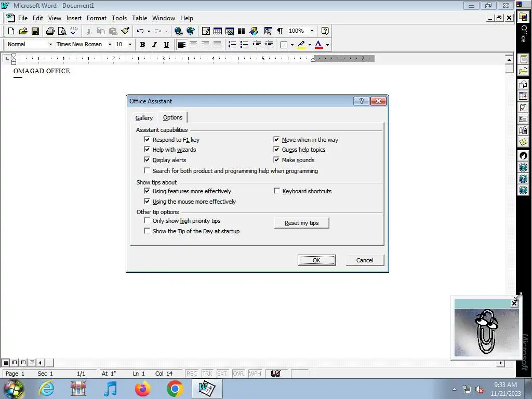
Task: Open Tables and Borders toolbar
Action: pos(206,31)
